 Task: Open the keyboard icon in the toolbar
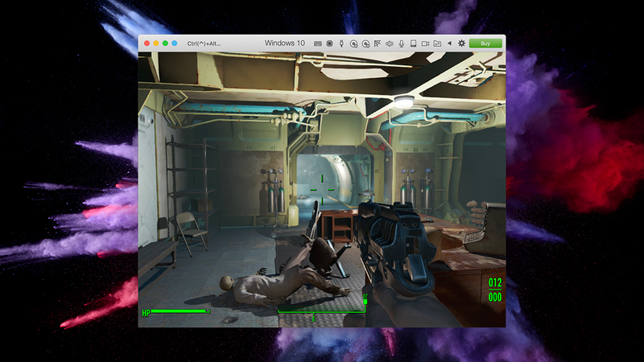coord(317,43)
